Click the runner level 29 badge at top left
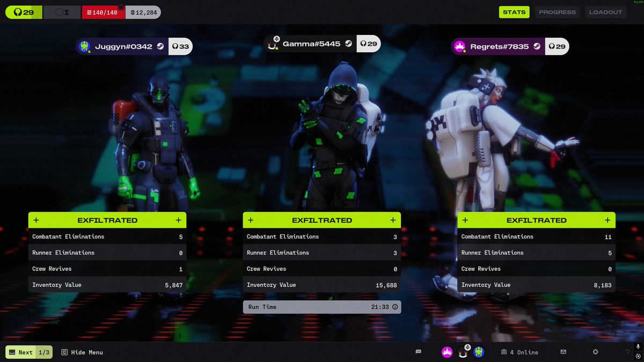The image size is (644, 362). coord(24,12)
